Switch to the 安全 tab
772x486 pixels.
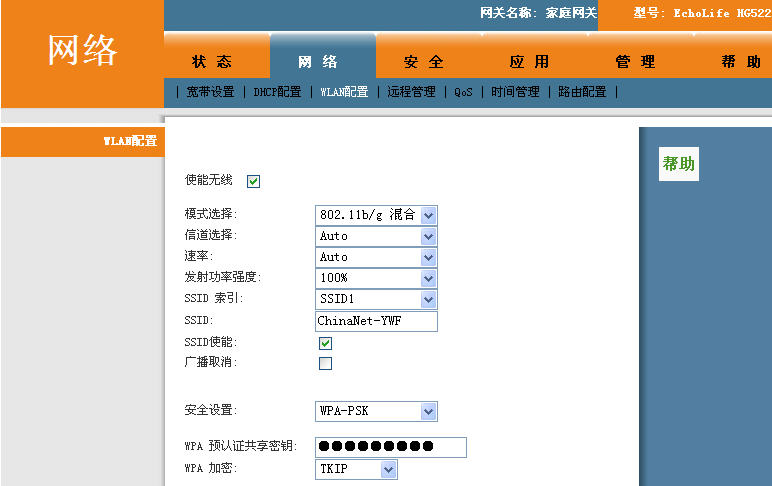(x=424, y=62)
